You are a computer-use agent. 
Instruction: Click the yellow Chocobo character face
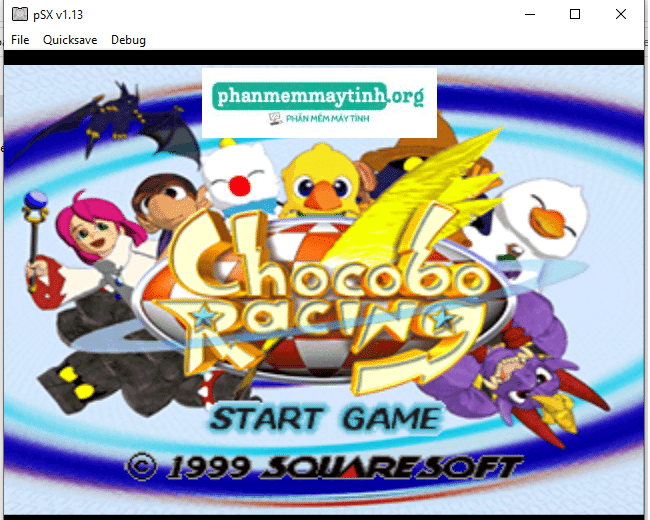320,182
